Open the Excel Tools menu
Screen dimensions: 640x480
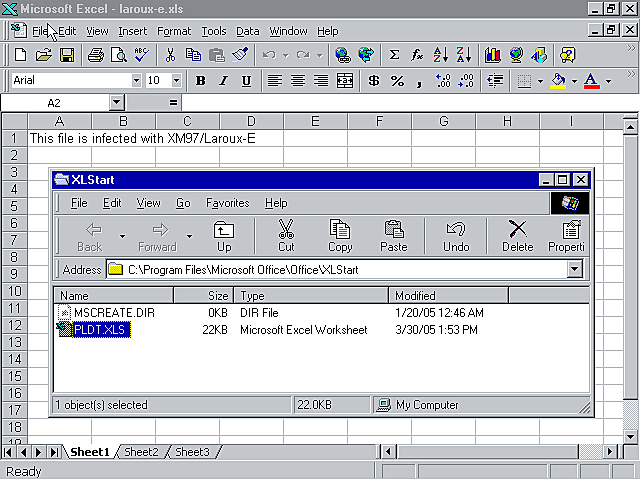click(213, 31)
